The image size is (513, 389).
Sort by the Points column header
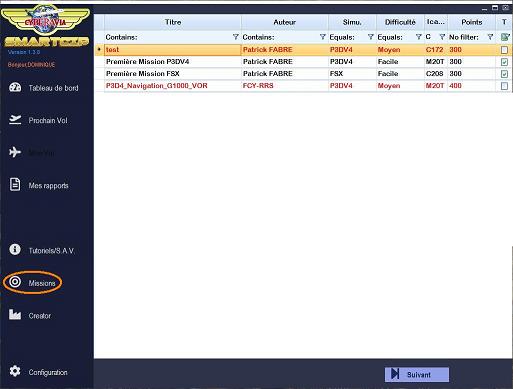coord(471,22)
